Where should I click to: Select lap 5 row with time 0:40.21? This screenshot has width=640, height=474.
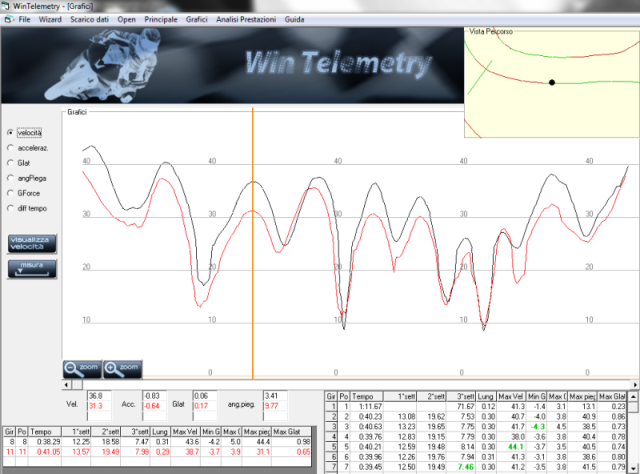tap(476, 447)
